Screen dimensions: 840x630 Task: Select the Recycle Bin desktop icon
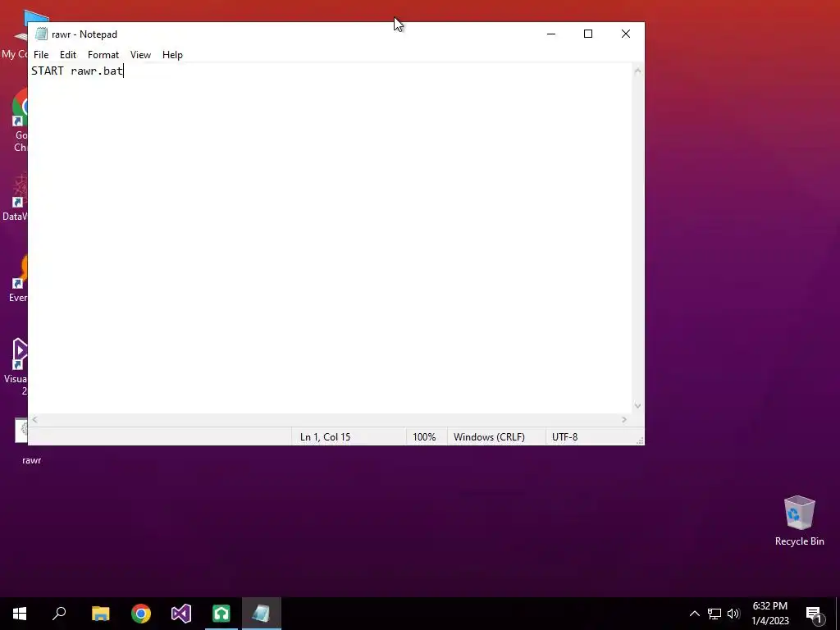(799, 521)
